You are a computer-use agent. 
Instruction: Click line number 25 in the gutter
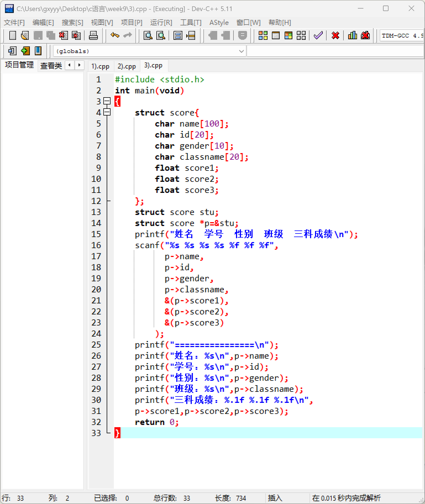[x=96, y=345]
